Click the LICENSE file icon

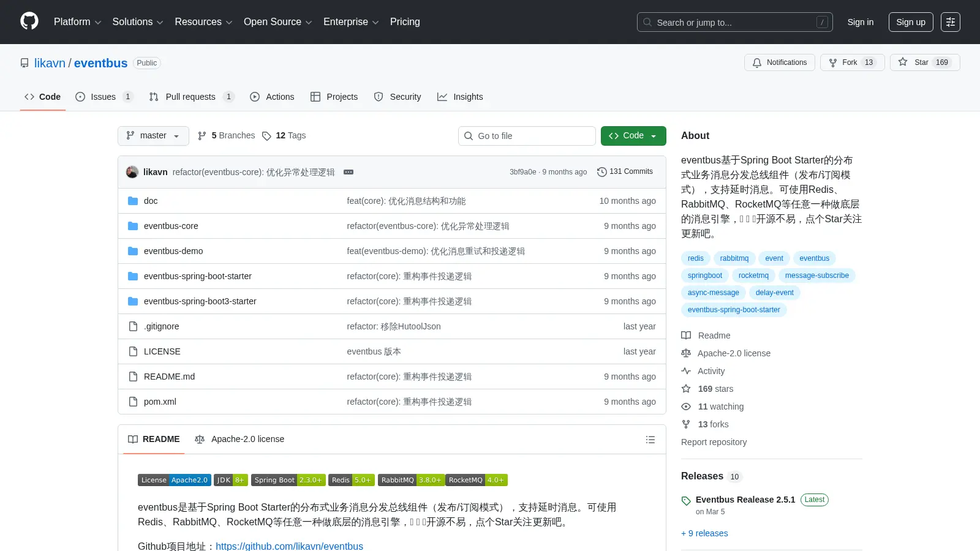coord(133,351)
